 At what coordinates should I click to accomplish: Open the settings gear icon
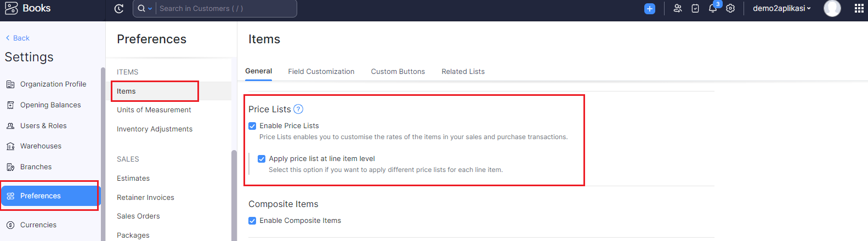click(x=730, y=8)
